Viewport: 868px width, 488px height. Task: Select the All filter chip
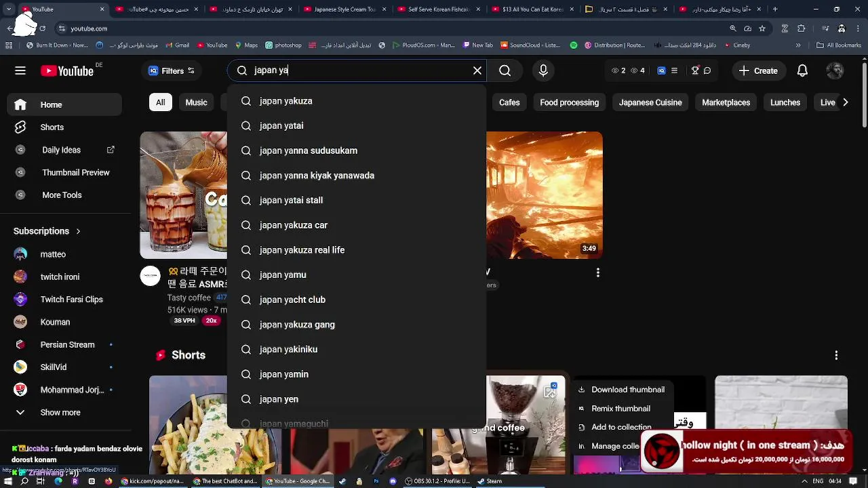pos(160,102)
